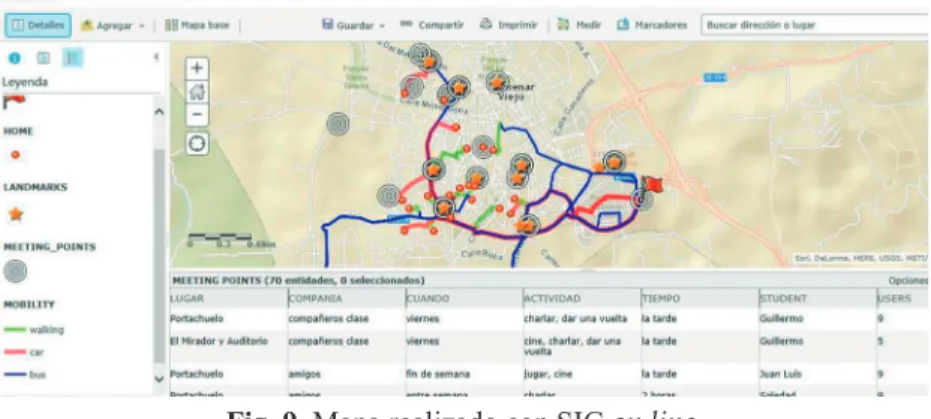This screenshot has height=419, width=931.
Task: Click the Buscar dirección o lugar field
Action: pyautogui.click(x=815, y=26)
